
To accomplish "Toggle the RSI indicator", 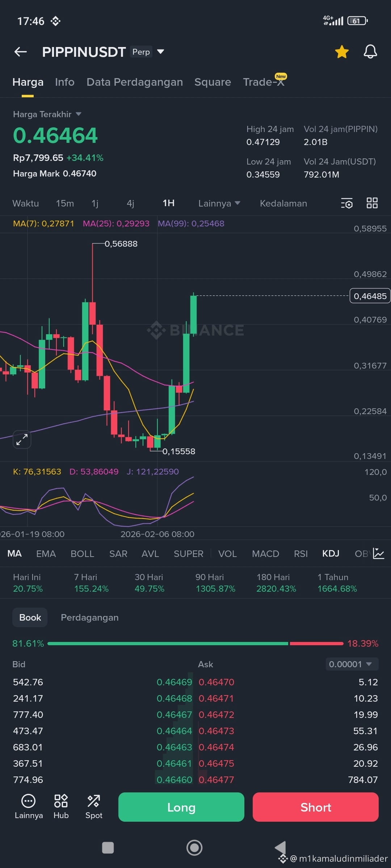I will 301,553.
